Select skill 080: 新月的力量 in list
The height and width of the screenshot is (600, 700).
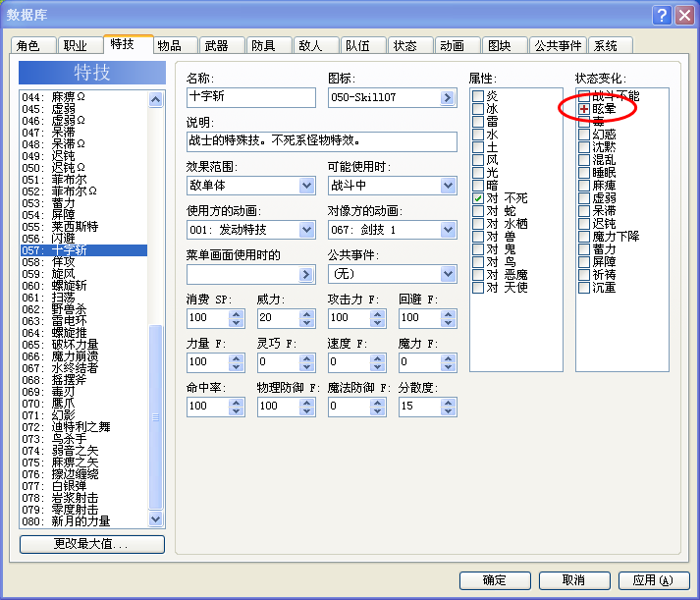tap(83, 521)
